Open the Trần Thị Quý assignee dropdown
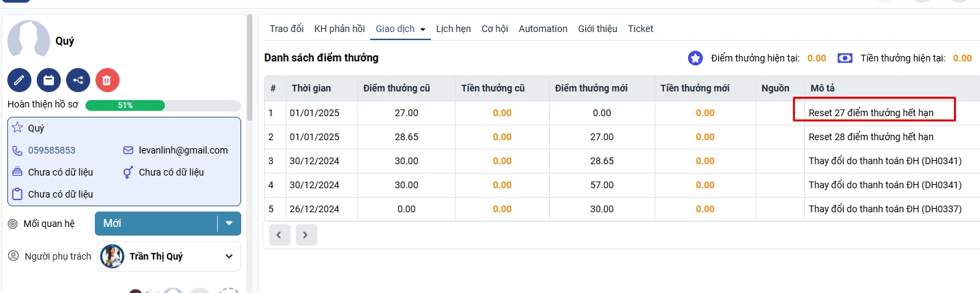Screen dimensions: 980x293 [229, 256]
